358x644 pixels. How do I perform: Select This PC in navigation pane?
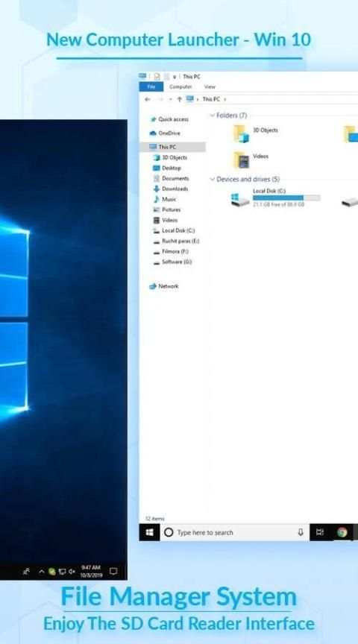172,147
